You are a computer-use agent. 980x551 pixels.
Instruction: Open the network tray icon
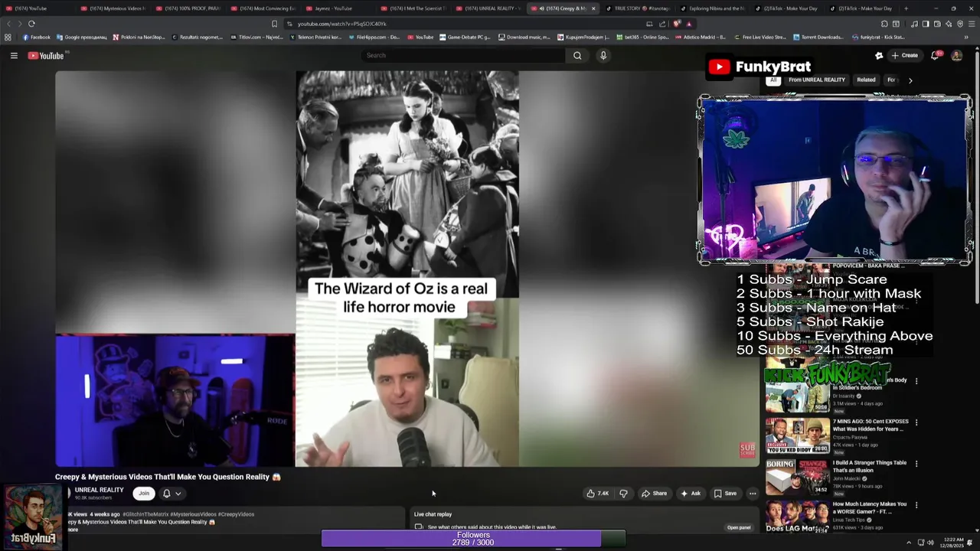[x=920, y=543]
